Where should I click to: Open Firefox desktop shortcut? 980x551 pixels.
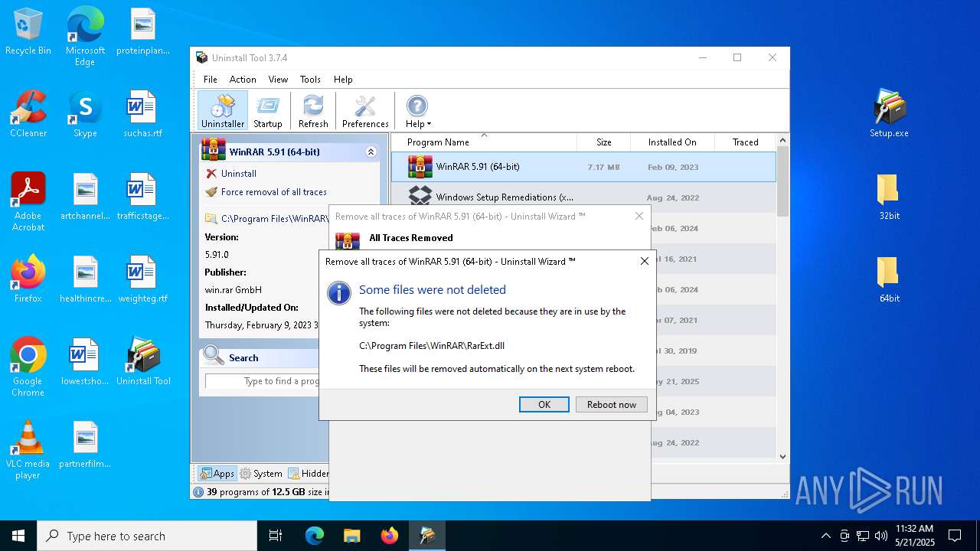28,279
